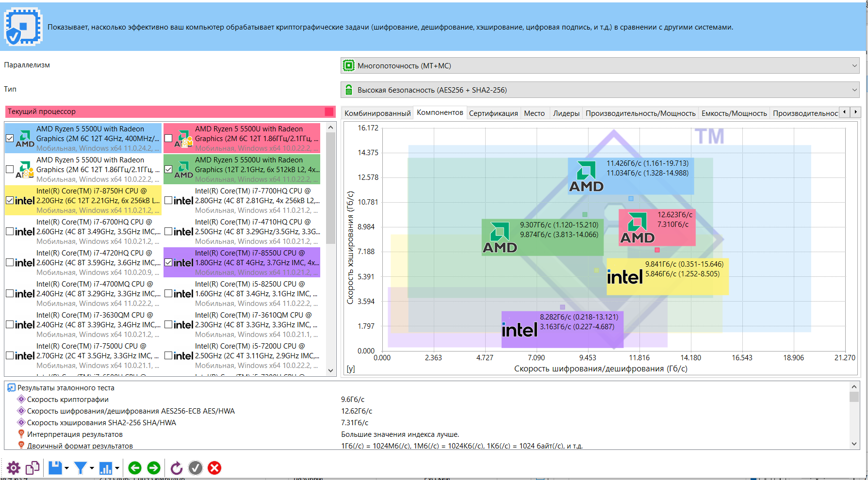Open the Параллелизм dropdown
The height and width of the screenshot is (480, 868).
(x=600, y=65)
